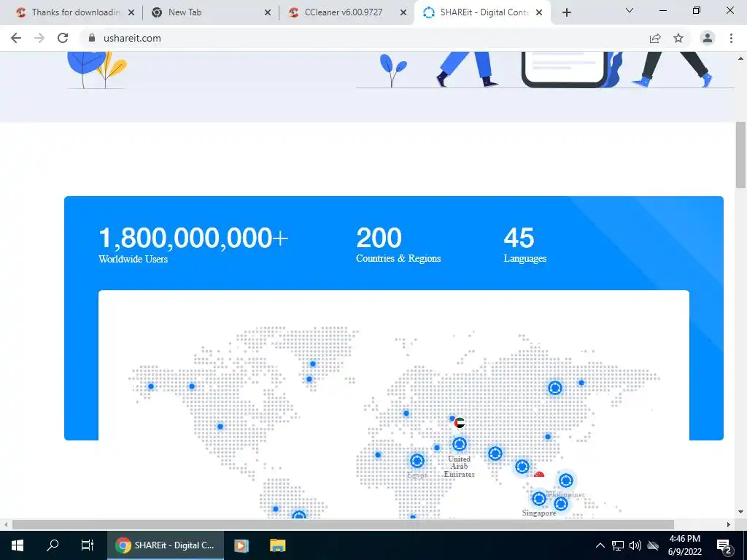This screenshot has width=747, height=560.
Task: Click the network icon in the system tray
Action: (618, 545)
